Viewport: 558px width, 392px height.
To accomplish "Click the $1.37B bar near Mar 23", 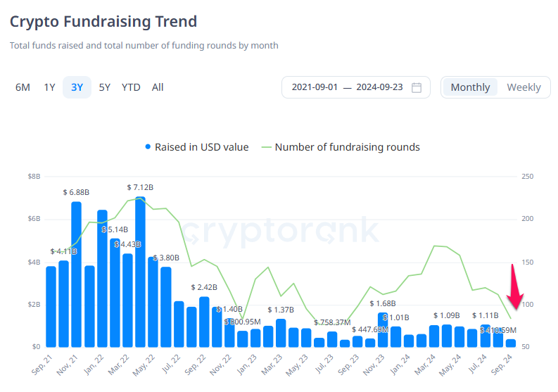I will tap(281, 333).
